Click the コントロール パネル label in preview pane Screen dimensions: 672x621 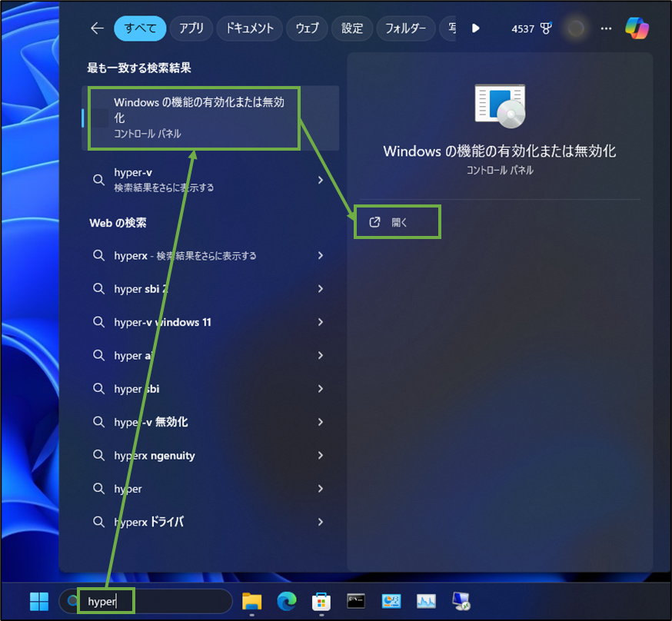(500, 171)
